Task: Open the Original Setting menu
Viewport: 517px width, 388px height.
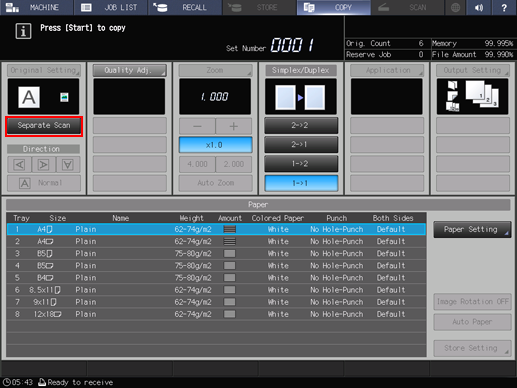Action: [44, 70]
